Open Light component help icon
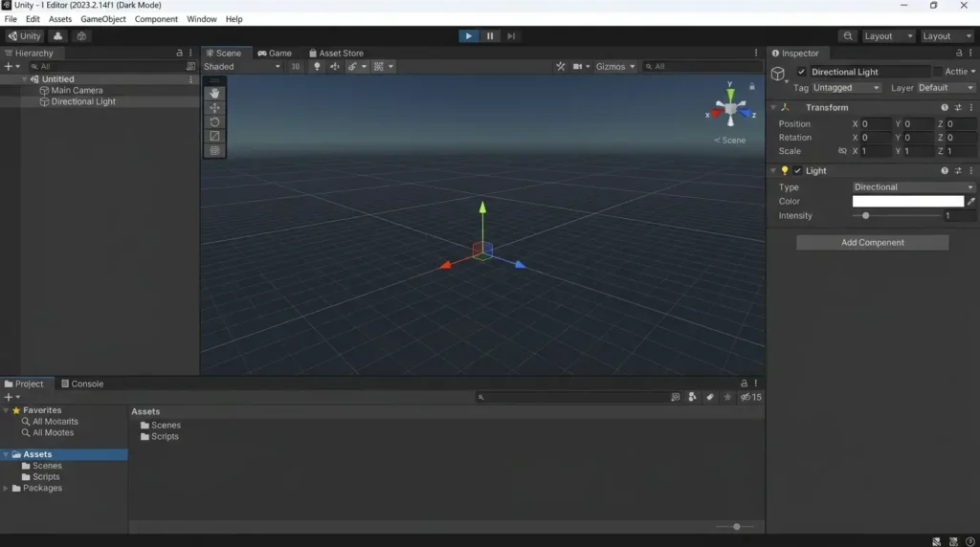Viewport: 980px width, 547px height. pos(945,170)
